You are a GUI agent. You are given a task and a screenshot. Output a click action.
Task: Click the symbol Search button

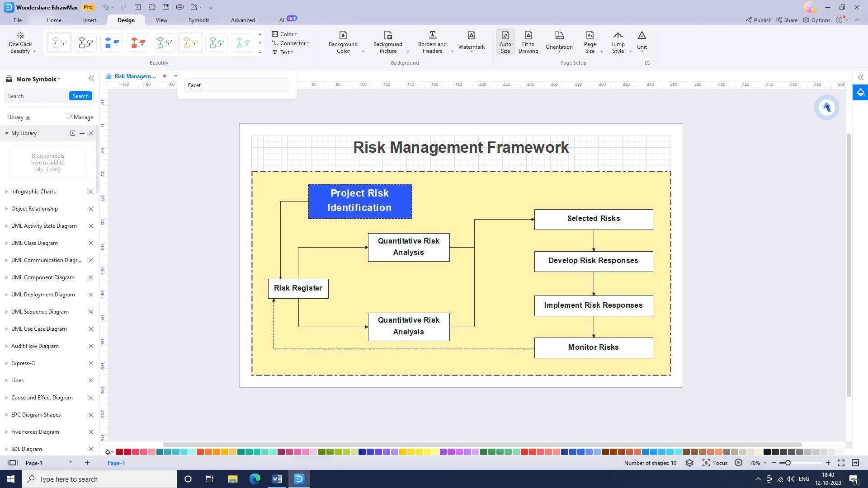(x=80, y=96)
